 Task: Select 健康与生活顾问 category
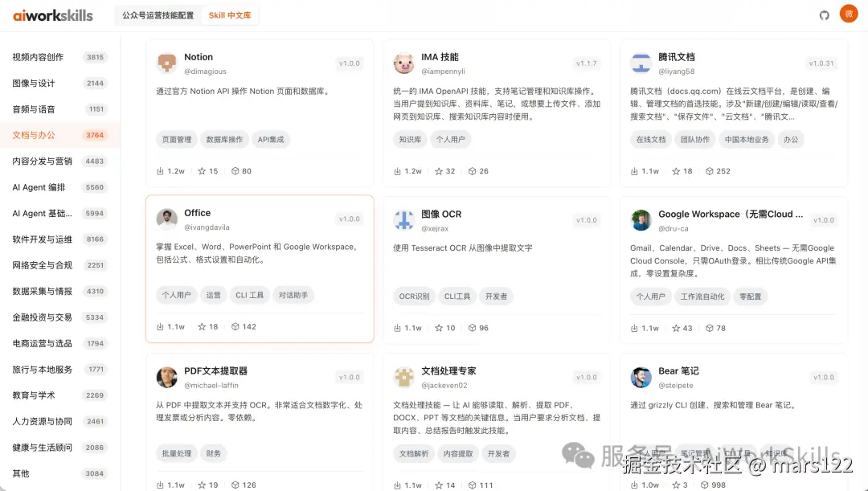point(59,448)
